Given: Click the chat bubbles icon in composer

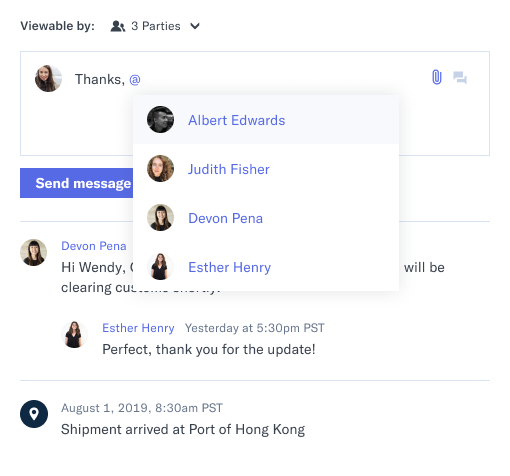Looking at the screenshot, I should coord(460,78).
